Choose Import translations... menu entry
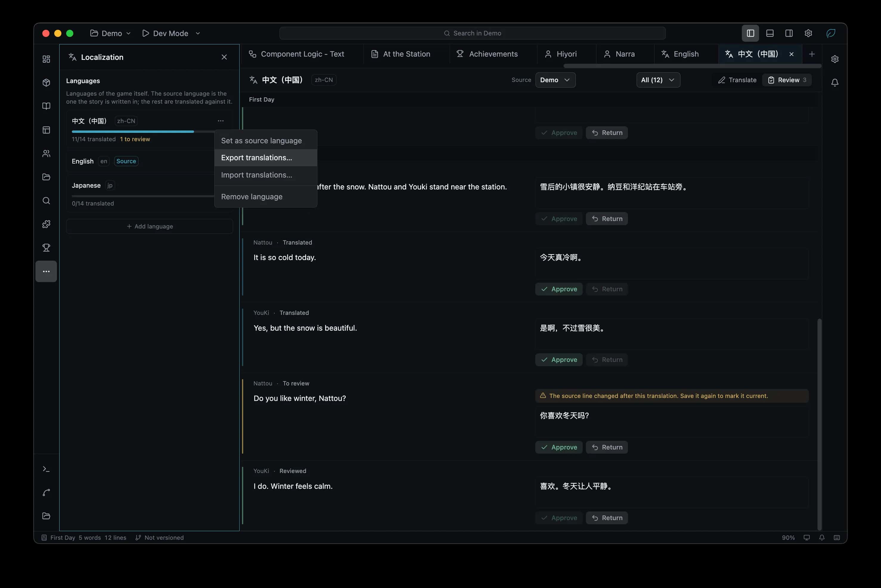The height and width of the screenshot is (588, 881). (x=266, y=175)
